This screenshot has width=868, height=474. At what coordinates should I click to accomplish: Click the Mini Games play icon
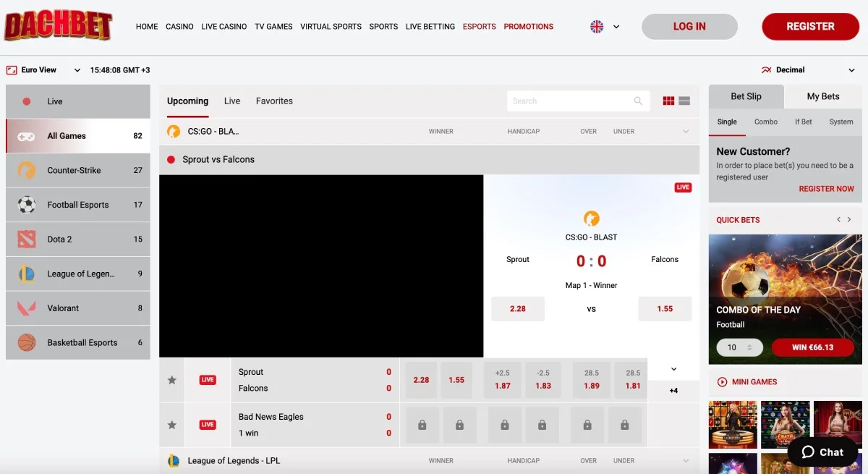(x=722, y=381)
